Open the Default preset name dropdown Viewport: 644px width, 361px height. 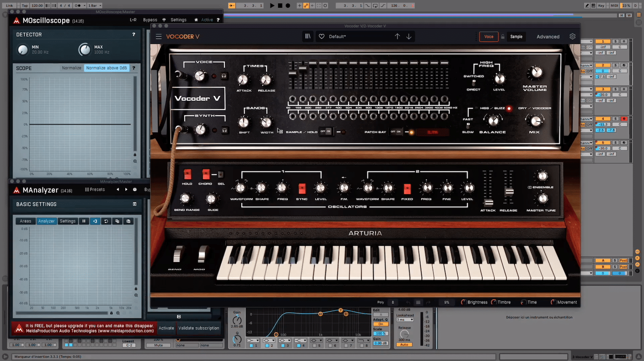coord(337,37)
